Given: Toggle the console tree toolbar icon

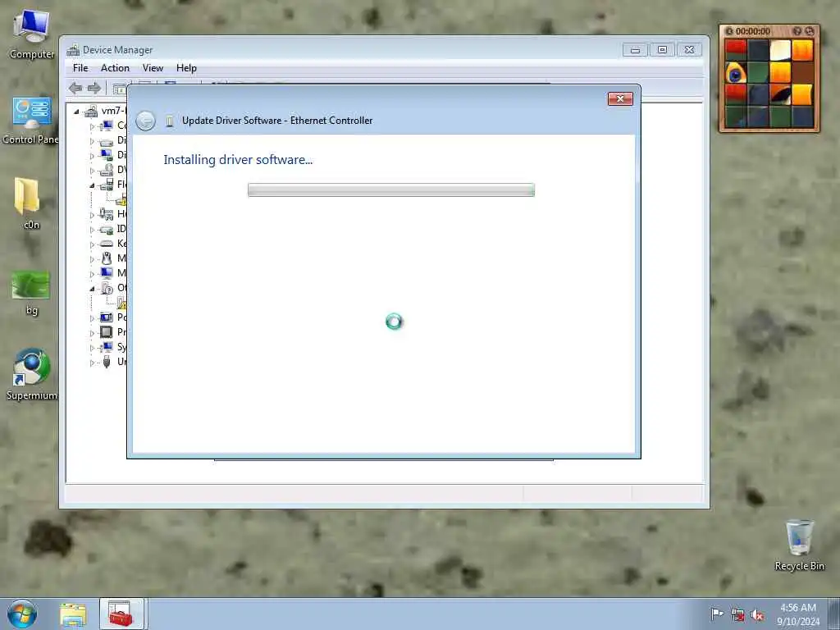Looking at the screenshot, I should pos(119,89).
